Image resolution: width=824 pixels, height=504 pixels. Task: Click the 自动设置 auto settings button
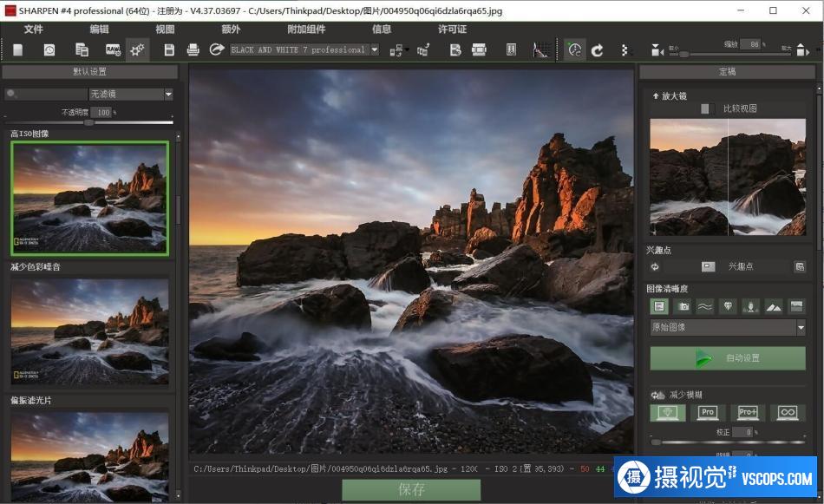click(728, 358)
